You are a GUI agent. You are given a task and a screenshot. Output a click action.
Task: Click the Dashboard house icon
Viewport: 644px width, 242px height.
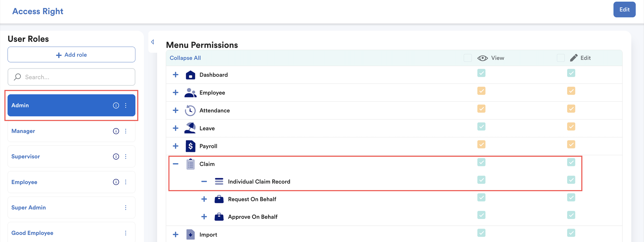tap(190, 75)
